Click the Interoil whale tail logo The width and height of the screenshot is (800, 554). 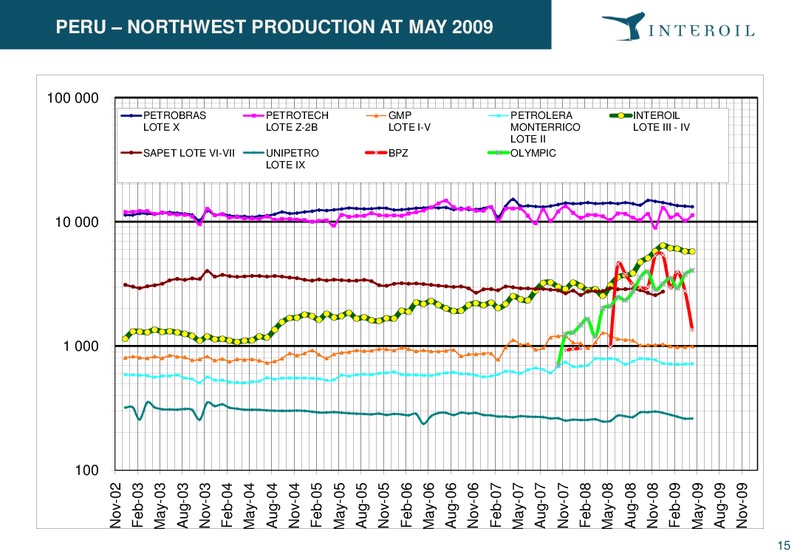click(623, 26)
